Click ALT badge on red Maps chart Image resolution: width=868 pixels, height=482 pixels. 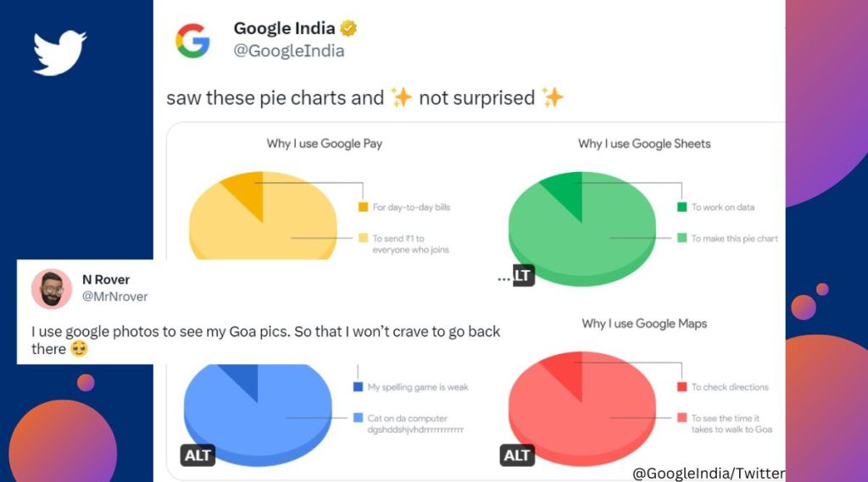(517, 455)
